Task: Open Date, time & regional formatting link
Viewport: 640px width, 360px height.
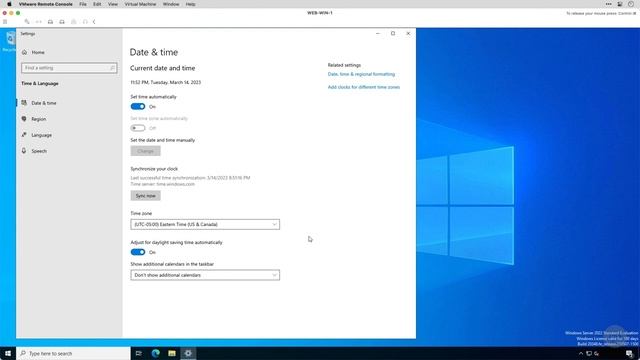Action: 361,74
